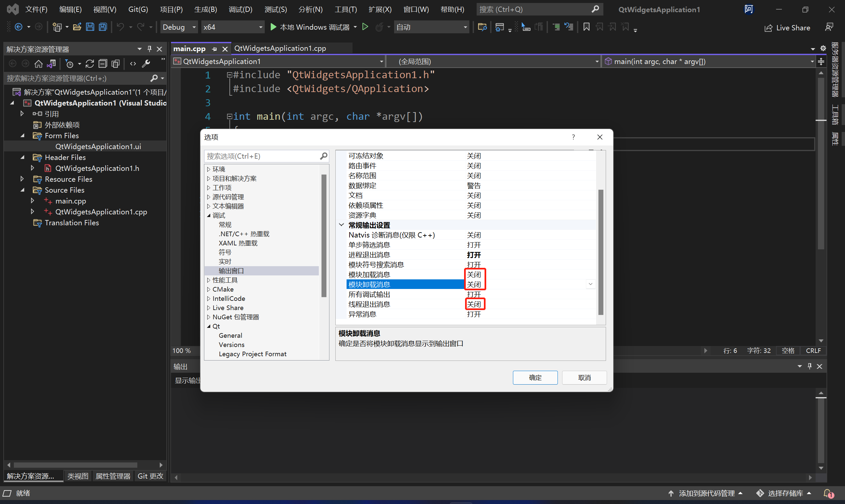
Task: Click the Open File folder icon
Action: click(77, 27)
